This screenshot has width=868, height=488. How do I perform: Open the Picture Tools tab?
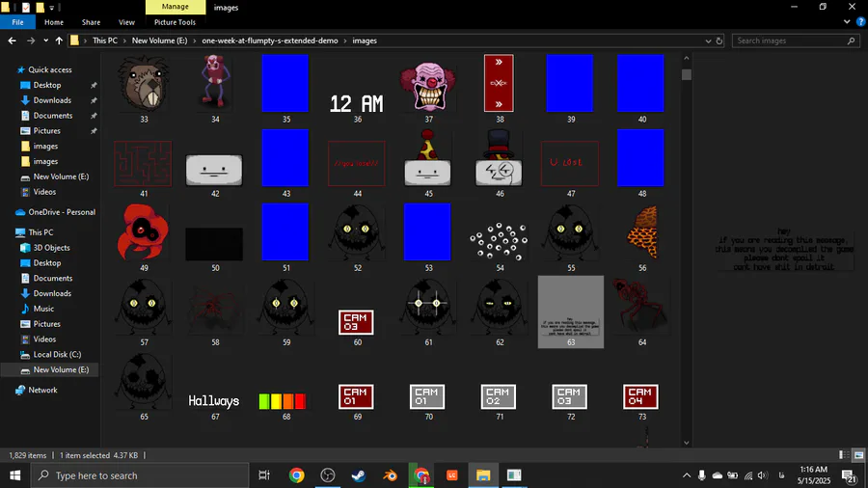click(175, 22)
